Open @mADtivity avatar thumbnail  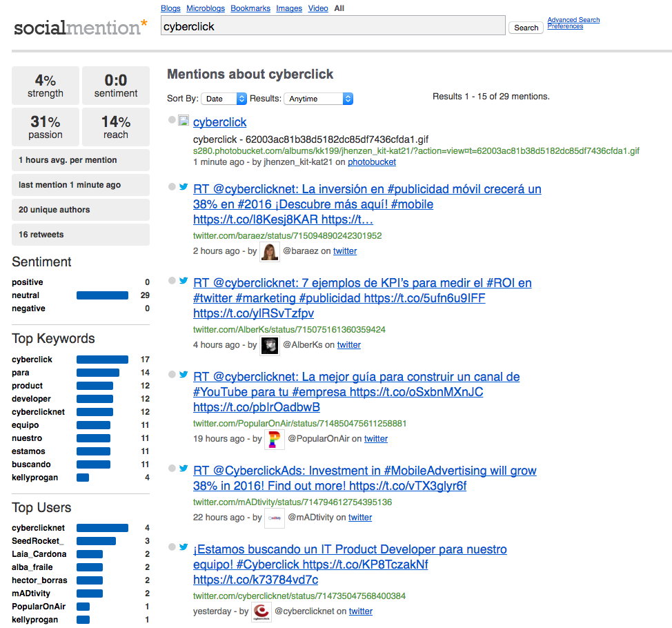pyautogui.click(x=275, y=518)
